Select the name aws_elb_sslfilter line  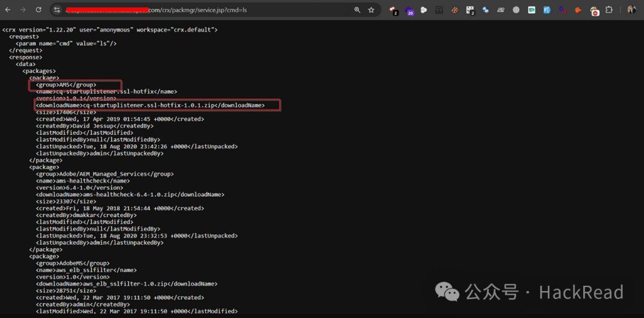click(86, 270)
